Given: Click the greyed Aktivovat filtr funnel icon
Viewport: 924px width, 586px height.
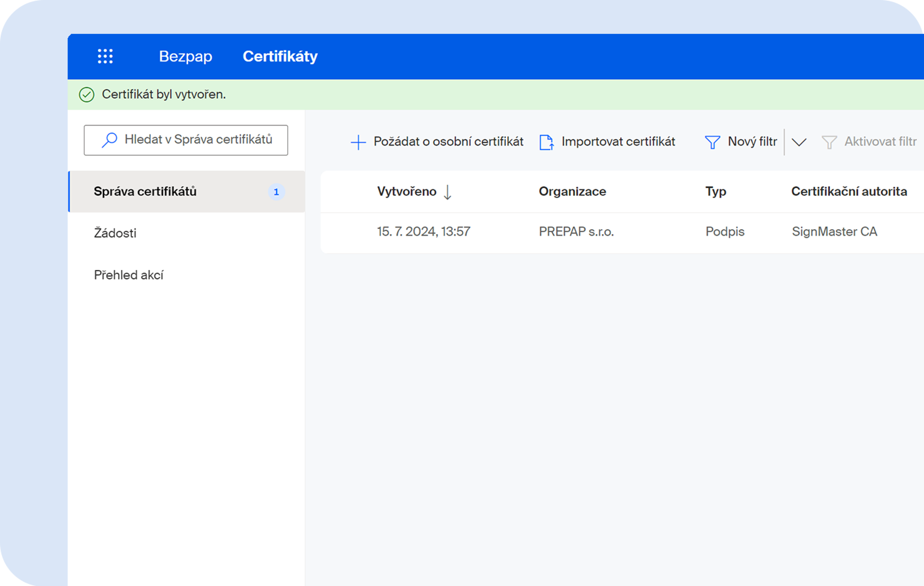Looking at the screenshot, I should [x=829, y=142].
